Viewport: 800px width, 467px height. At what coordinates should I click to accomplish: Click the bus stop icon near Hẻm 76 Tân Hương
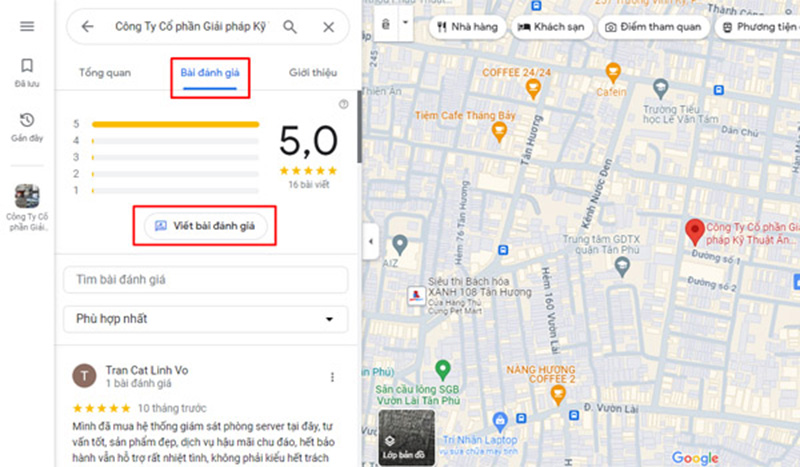tap(504, 250)
